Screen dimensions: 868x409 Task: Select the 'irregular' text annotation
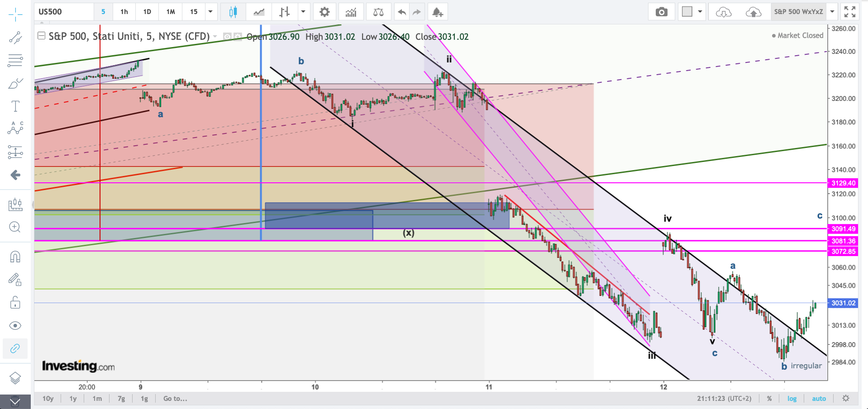coord(806,366)
